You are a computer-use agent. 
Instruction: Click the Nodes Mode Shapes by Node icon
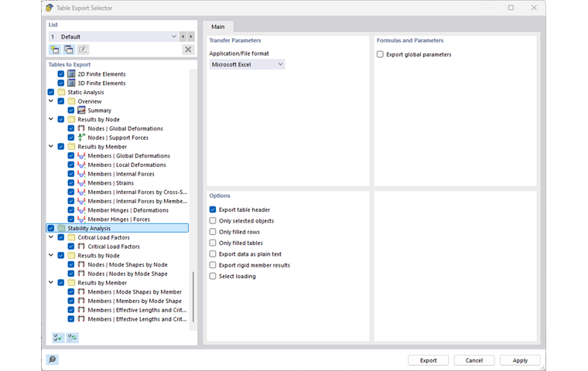pos(81,264)
